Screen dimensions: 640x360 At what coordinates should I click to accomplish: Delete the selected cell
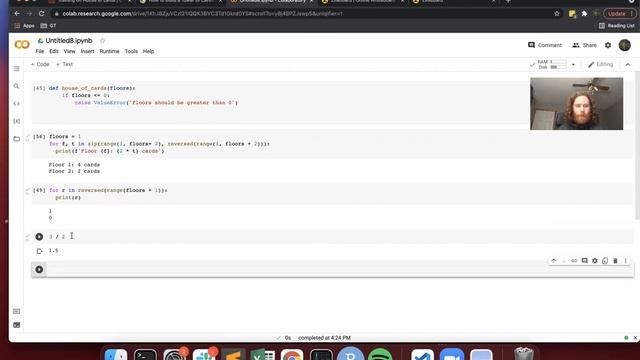pos(615,261)
